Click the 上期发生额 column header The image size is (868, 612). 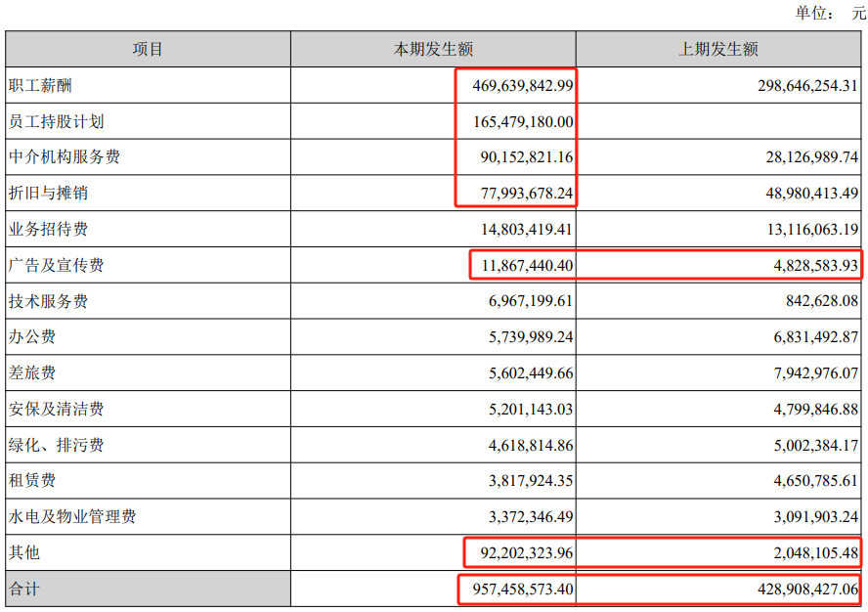[718, 49]
